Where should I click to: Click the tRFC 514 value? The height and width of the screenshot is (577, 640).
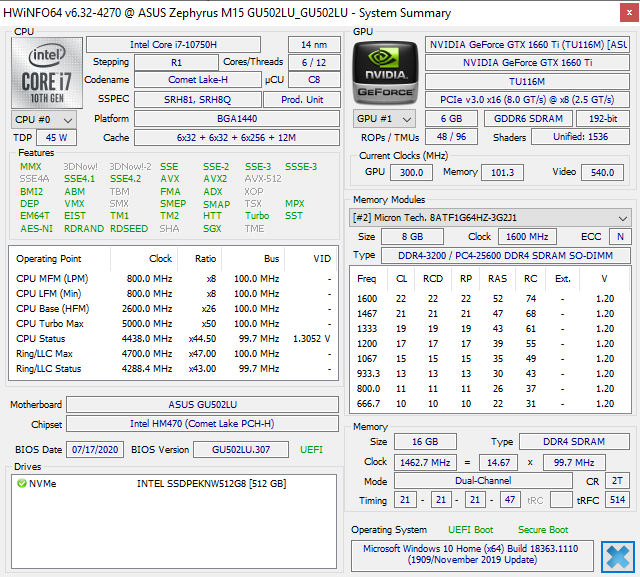(617, 500)
